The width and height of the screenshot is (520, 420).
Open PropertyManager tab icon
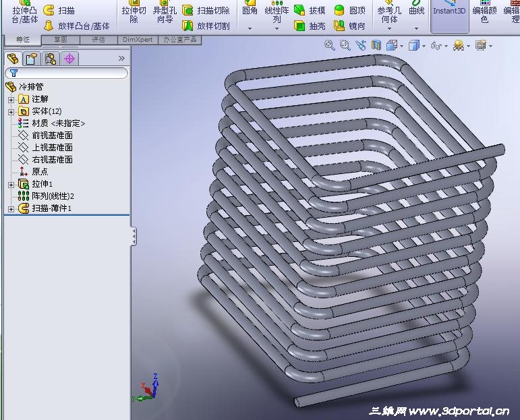point(32,59)
